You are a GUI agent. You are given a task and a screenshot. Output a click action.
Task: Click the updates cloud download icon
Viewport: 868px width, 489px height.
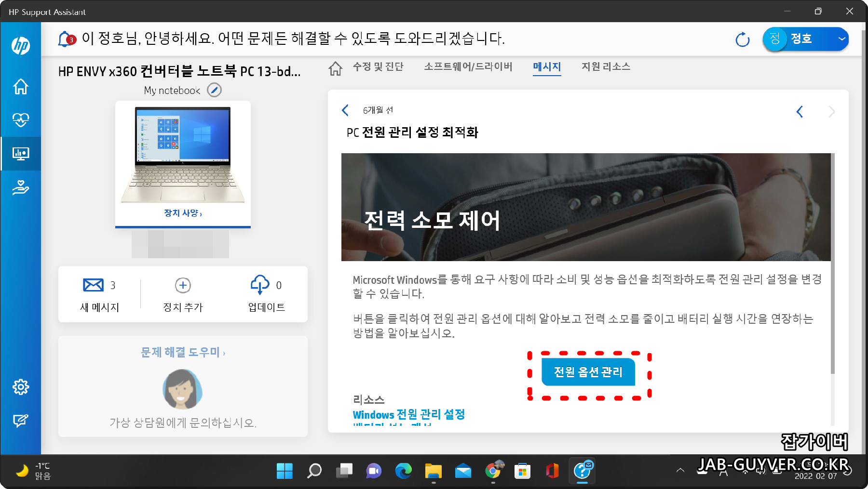260,285
